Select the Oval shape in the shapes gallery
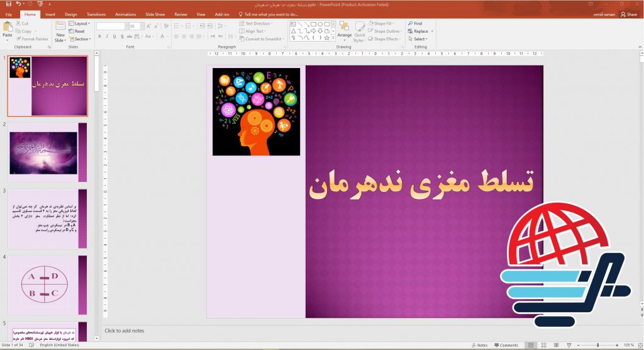 (320, 25)
